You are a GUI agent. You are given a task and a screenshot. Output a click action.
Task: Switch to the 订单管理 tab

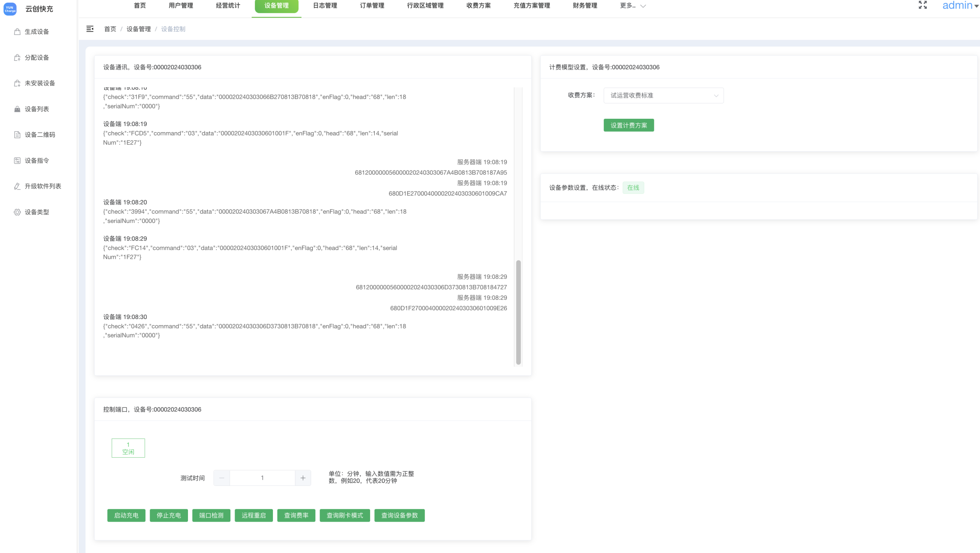point(372,6)
